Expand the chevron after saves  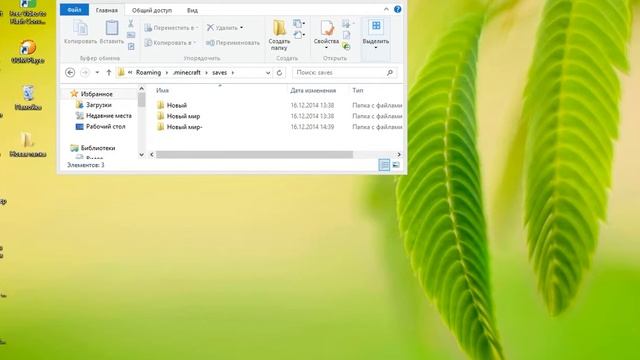click(233, 73)
